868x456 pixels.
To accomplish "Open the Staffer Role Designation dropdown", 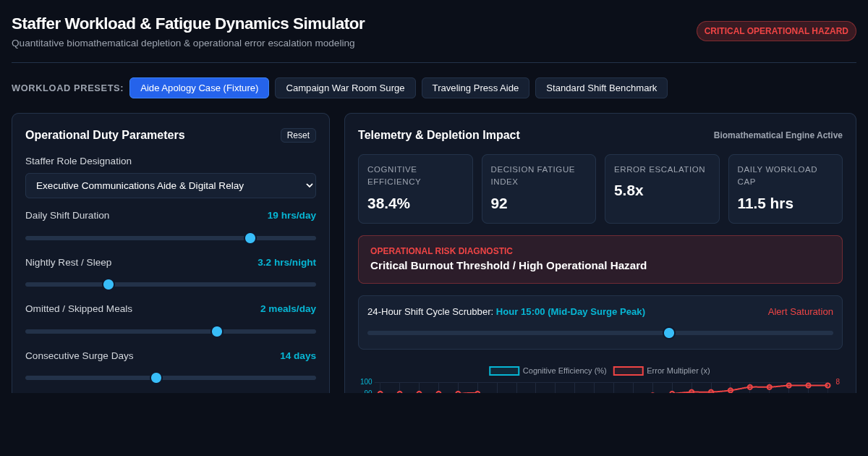I will point(171,186).
